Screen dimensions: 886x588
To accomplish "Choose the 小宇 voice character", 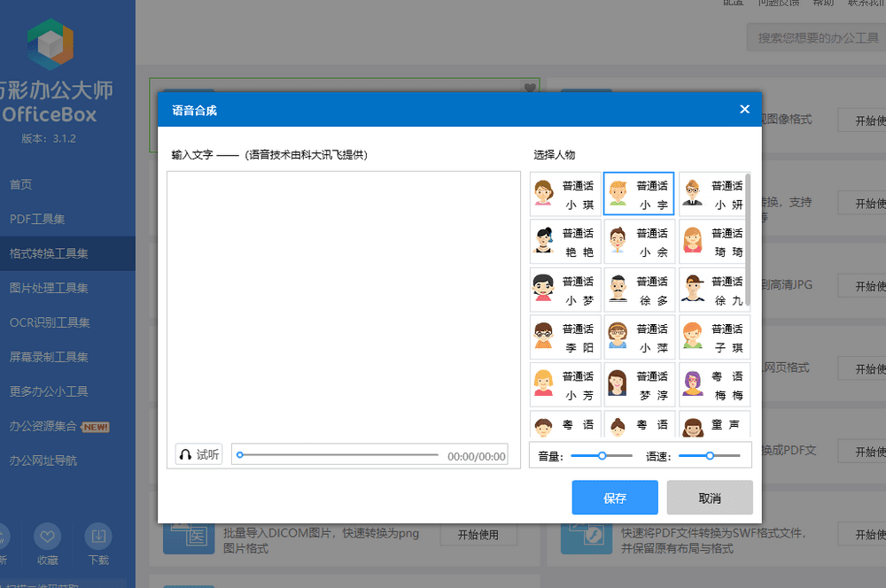I will pyautogui.click(x=639, y=195).
